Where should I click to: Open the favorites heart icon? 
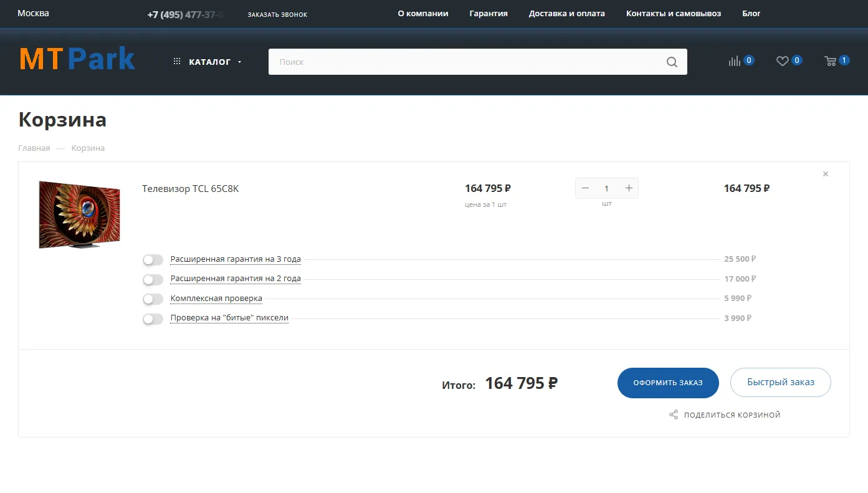pos(782,61)
